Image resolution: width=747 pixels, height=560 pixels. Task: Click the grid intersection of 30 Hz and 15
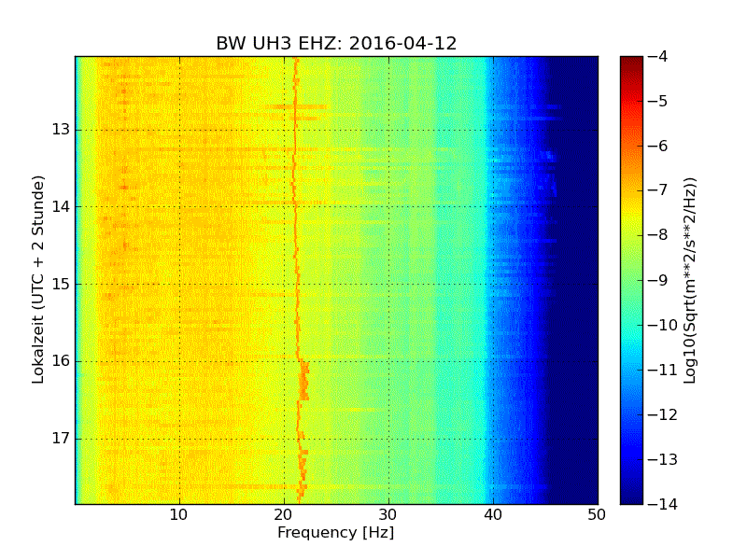(388, 284)
